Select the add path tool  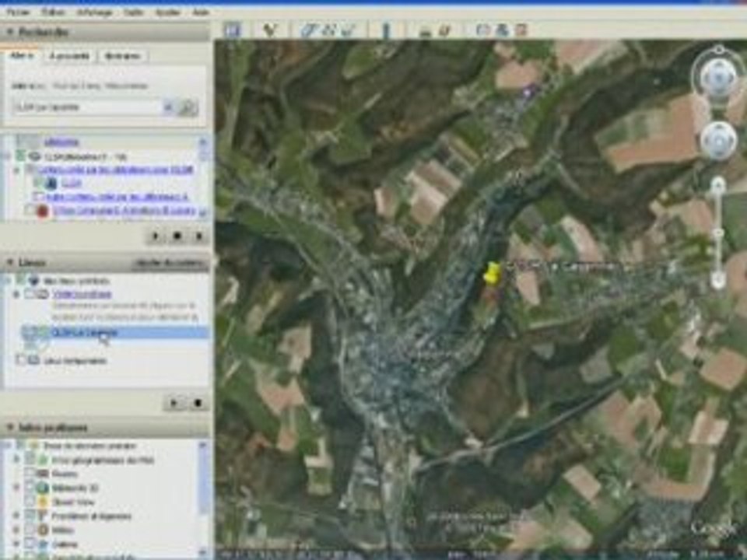[x=328, y=30]
